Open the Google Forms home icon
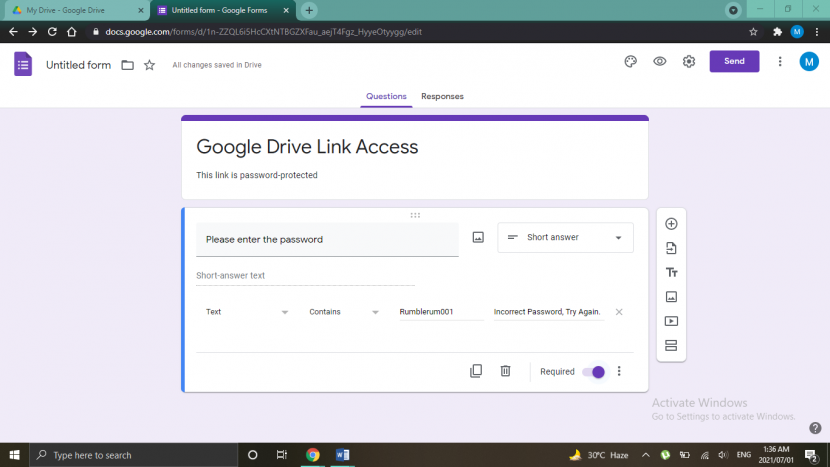 (23, 64)
